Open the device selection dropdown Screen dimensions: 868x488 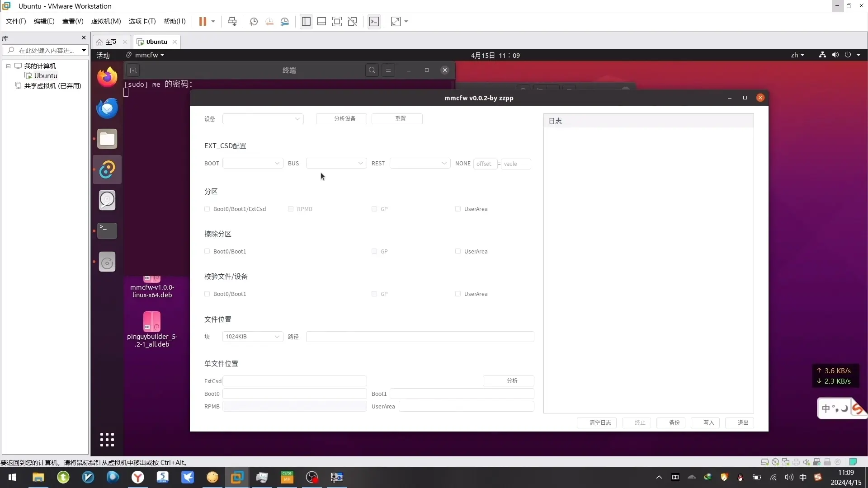[x=263, y=119]
